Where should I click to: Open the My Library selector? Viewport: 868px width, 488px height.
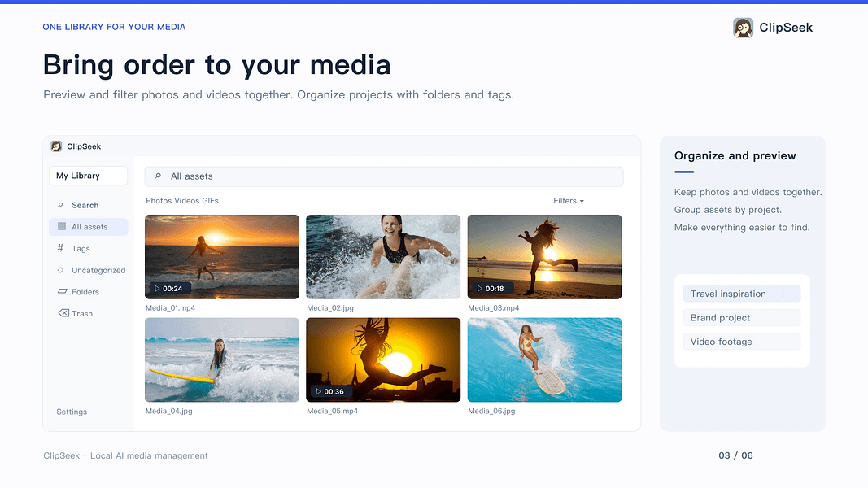[89, 176]
